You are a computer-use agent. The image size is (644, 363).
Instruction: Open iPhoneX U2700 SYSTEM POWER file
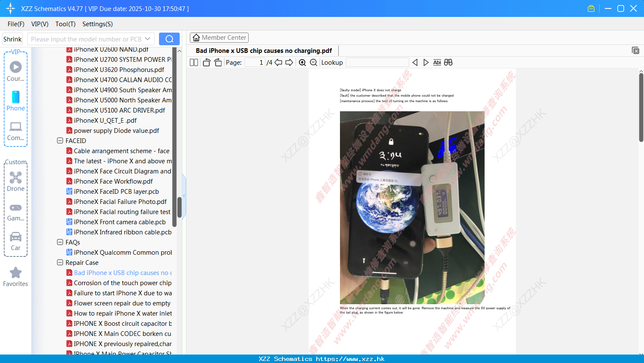coord(119,60)
